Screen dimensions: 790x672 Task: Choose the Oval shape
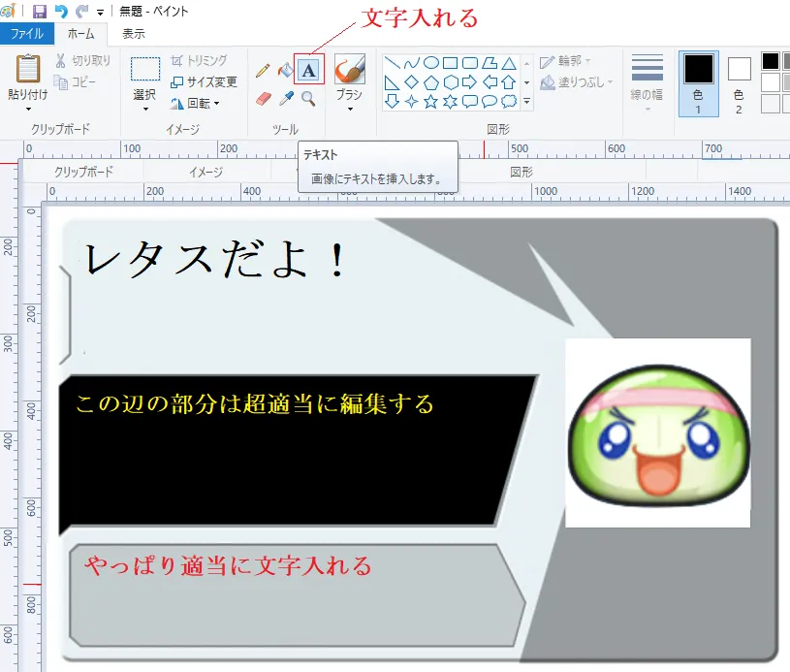(430, 63)
